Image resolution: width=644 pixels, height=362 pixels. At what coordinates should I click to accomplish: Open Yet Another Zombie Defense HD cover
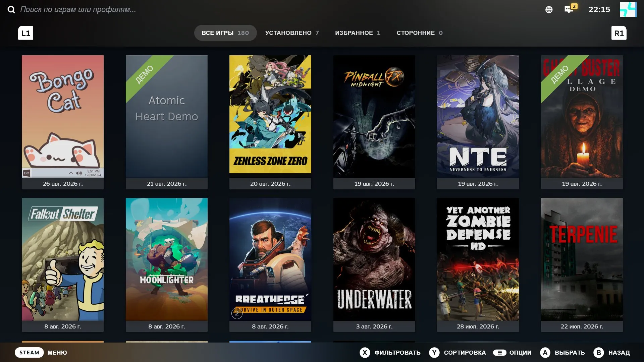click(x=478, y=259)
